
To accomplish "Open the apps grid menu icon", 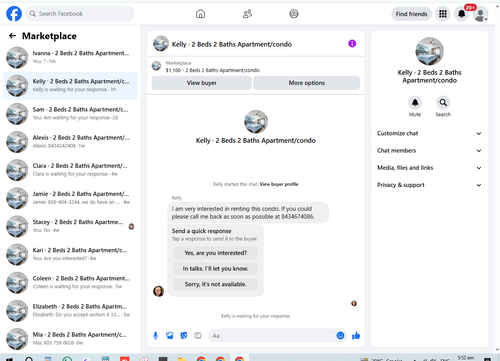I will click(443, 14).
